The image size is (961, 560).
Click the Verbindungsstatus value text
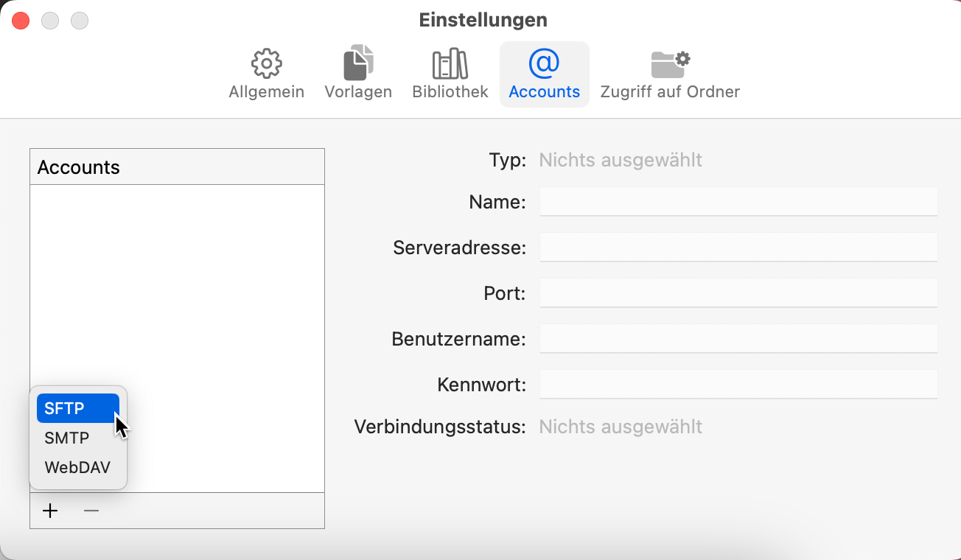(x=620, y=427)
